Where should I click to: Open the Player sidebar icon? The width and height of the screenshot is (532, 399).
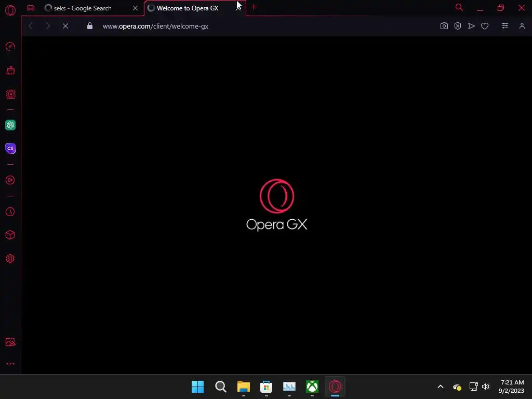pos(10,180)
